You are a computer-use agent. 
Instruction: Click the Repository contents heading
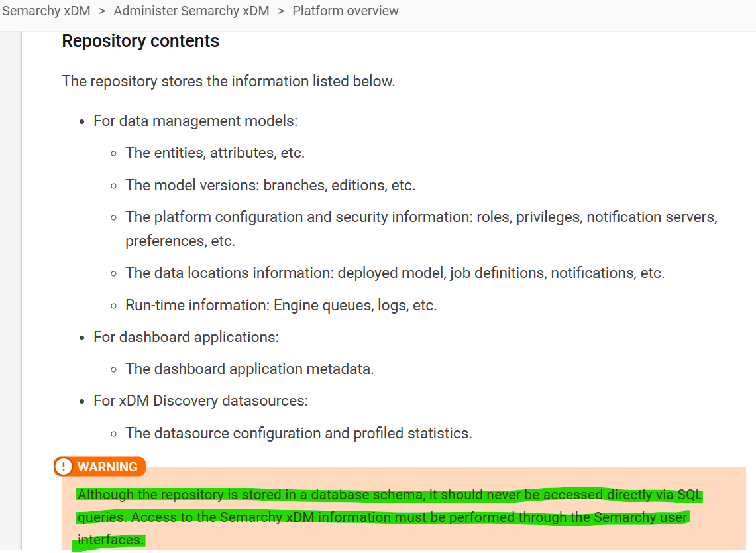click(140, 41)
